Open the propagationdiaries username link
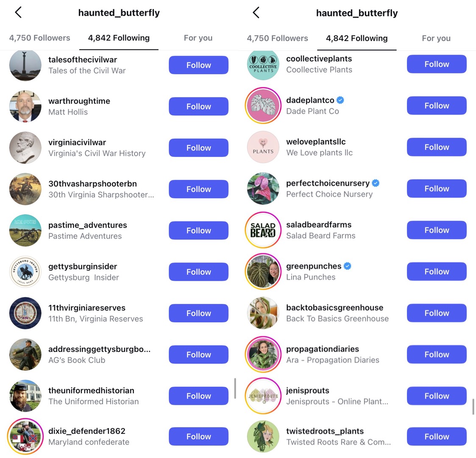Screen dimensions: 476x458 pos(323,349)
